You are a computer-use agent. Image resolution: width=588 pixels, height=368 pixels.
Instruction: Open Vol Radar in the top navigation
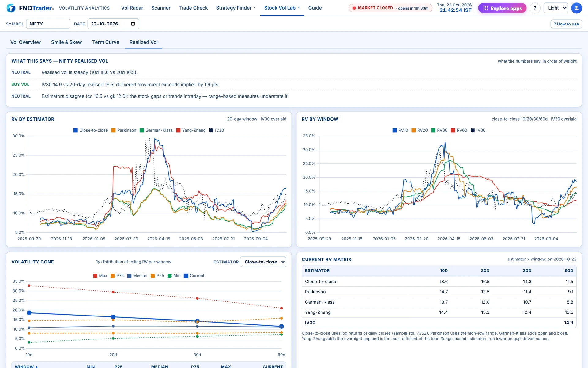[132, 8]
